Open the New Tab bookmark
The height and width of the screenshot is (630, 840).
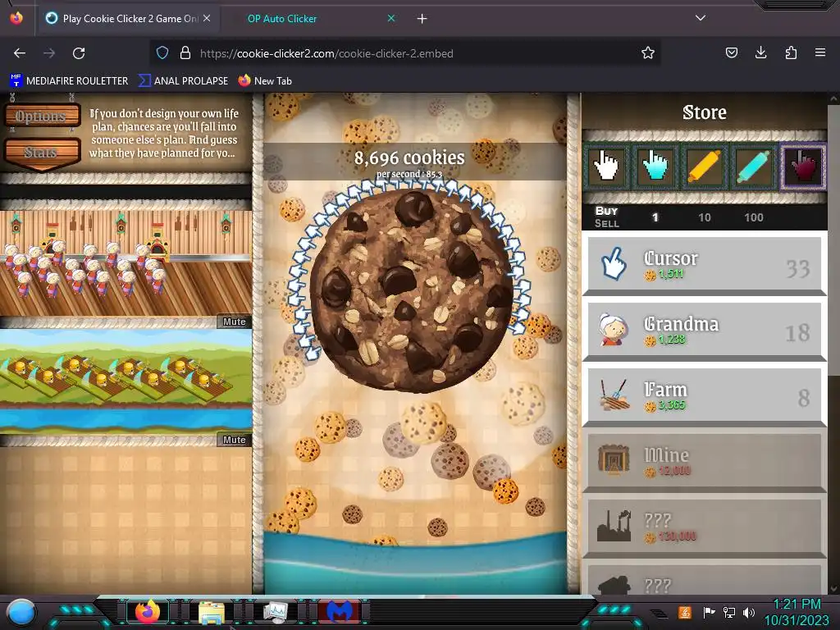pyautogui.click(x=266, y=81)
